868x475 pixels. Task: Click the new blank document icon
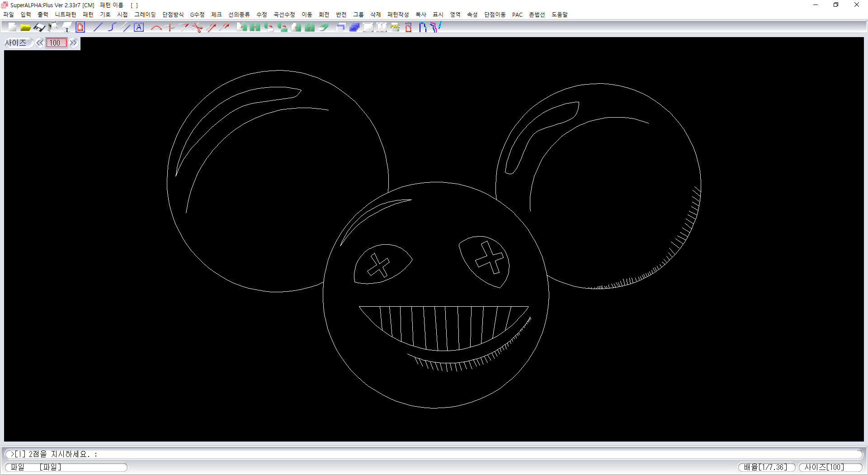tap(12, 28)
